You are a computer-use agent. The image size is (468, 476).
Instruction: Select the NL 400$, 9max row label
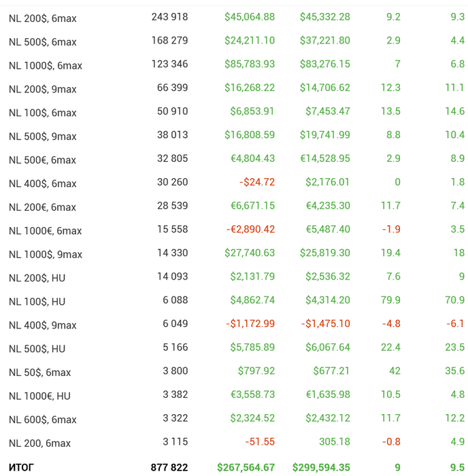42,325
